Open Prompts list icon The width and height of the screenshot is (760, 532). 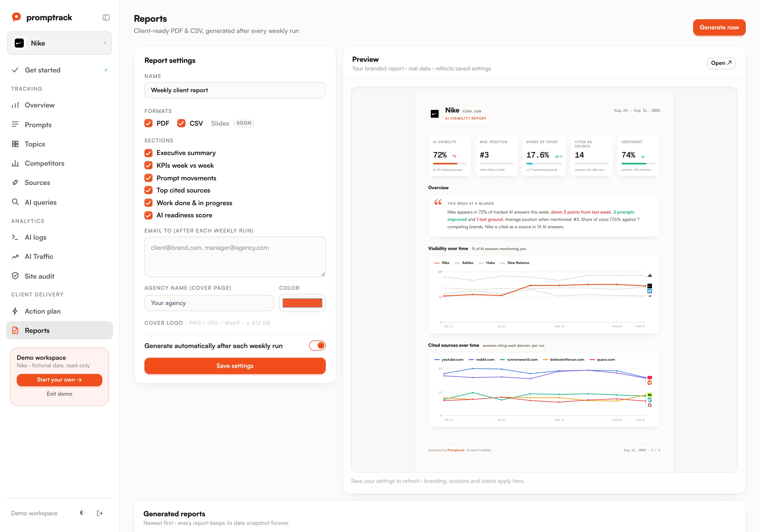point(15,124)
